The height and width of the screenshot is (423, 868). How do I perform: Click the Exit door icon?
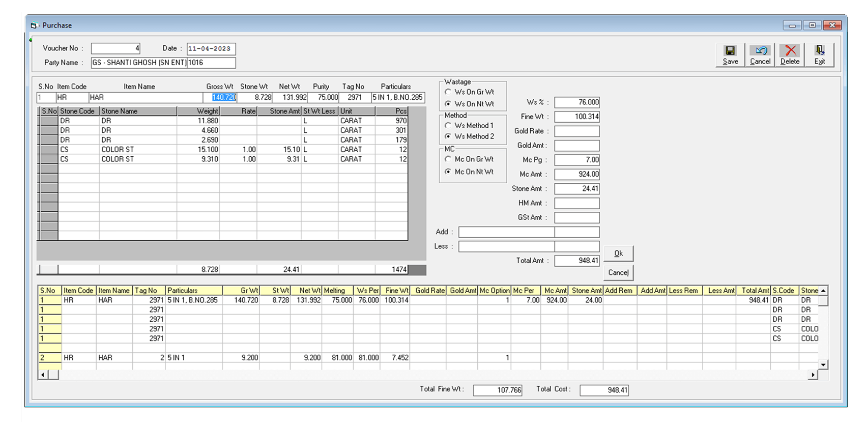click(x=820, y=50)
